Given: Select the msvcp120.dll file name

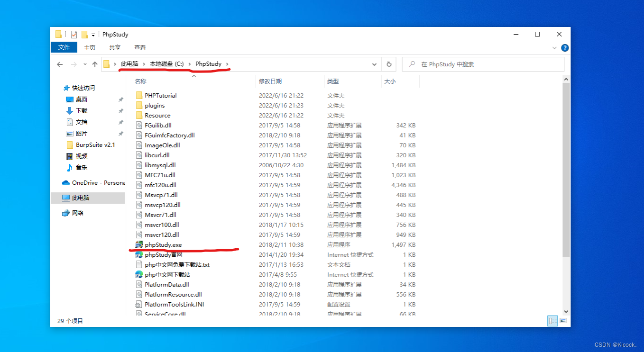Looking at the screenshot, I should [163, 205].
